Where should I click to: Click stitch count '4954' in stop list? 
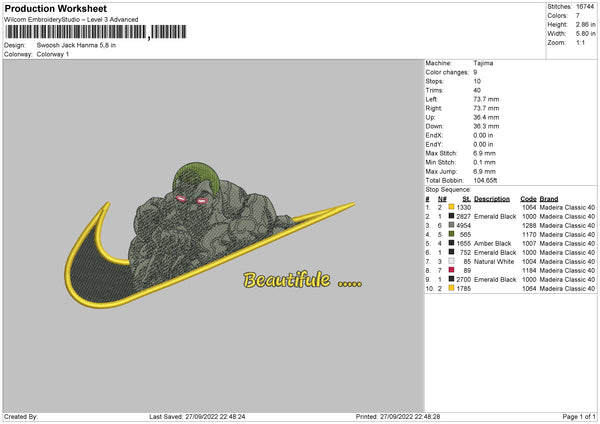click(464, 226)
